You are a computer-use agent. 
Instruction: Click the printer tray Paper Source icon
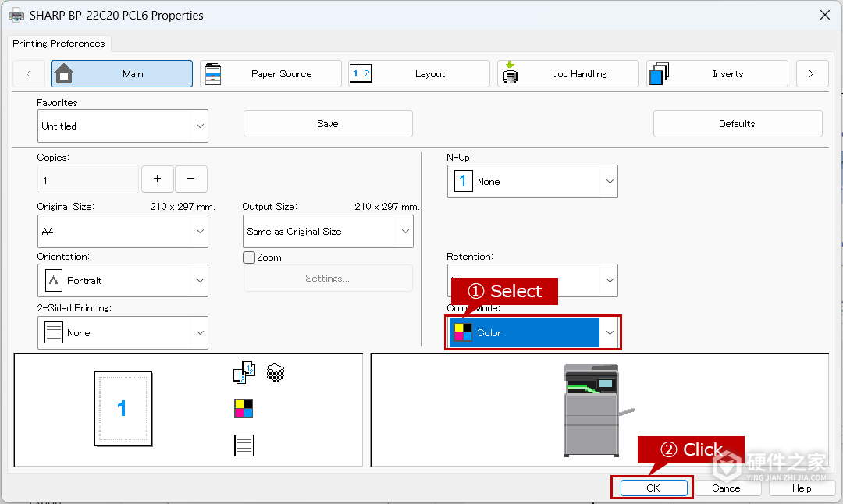[213, 74]
